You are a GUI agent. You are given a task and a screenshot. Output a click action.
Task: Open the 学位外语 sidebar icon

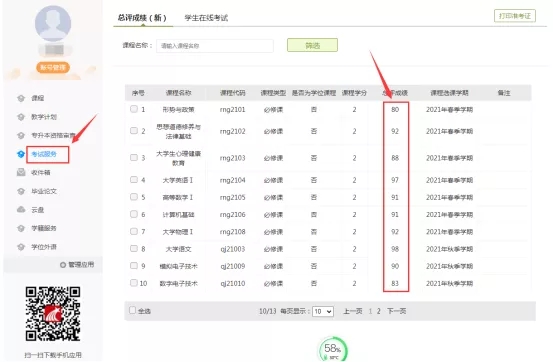(21, 247)
